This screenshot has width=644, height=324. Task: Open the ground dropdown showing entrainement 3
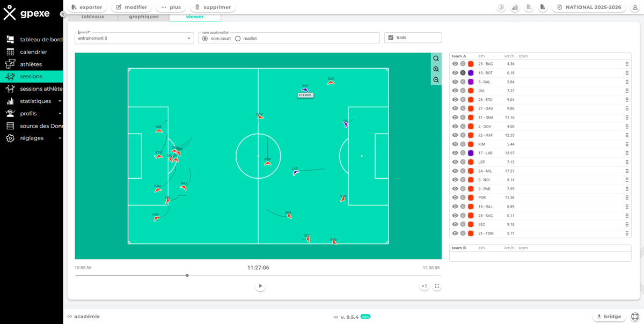click(x=134, y=39)
